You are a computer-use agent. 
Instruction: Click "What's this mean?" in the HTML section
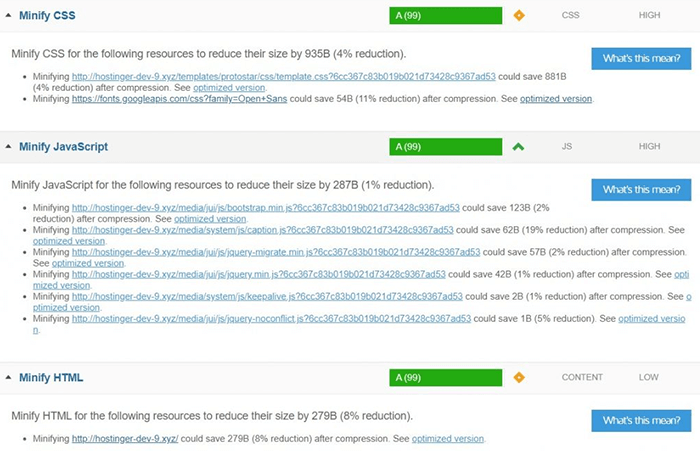pos(641,421)
